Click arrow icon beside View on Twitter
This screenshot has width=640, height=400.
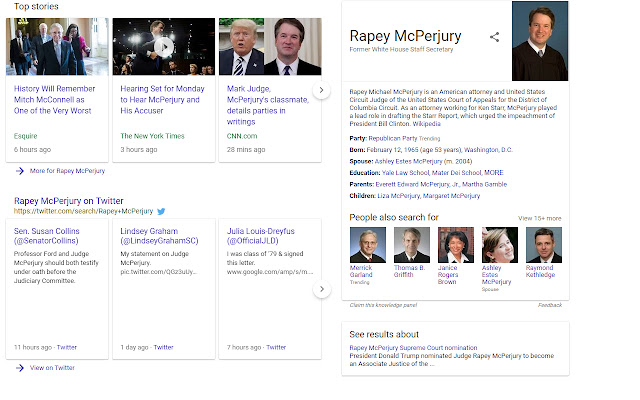tap(20, 368)
